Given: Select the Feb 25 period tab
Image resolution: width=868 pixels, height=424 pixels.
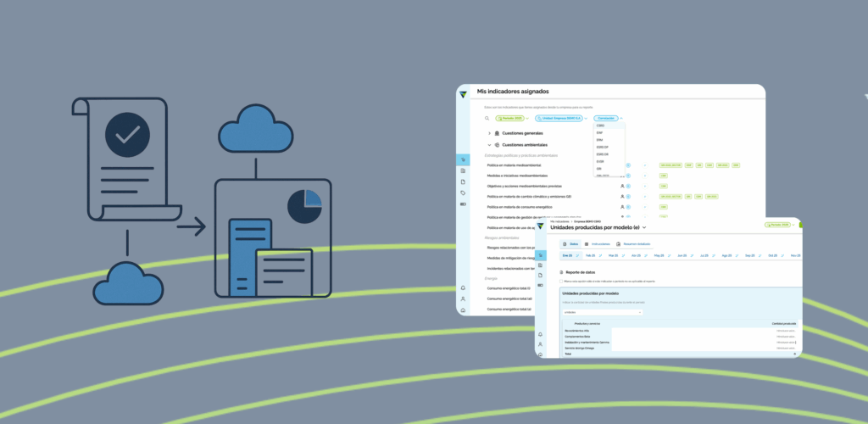Looking at the screenshot, I should point(590,254).
